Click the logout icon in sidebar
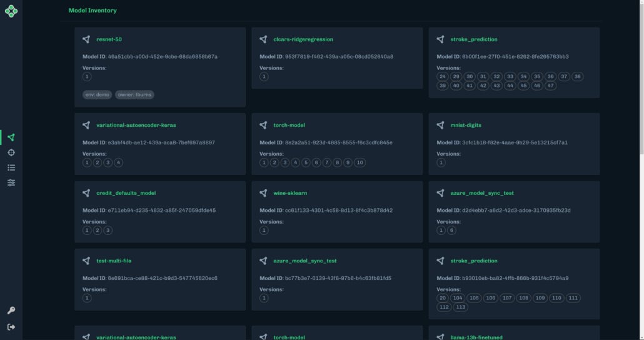This screenshot has height=340, width=644. (11, 327)
